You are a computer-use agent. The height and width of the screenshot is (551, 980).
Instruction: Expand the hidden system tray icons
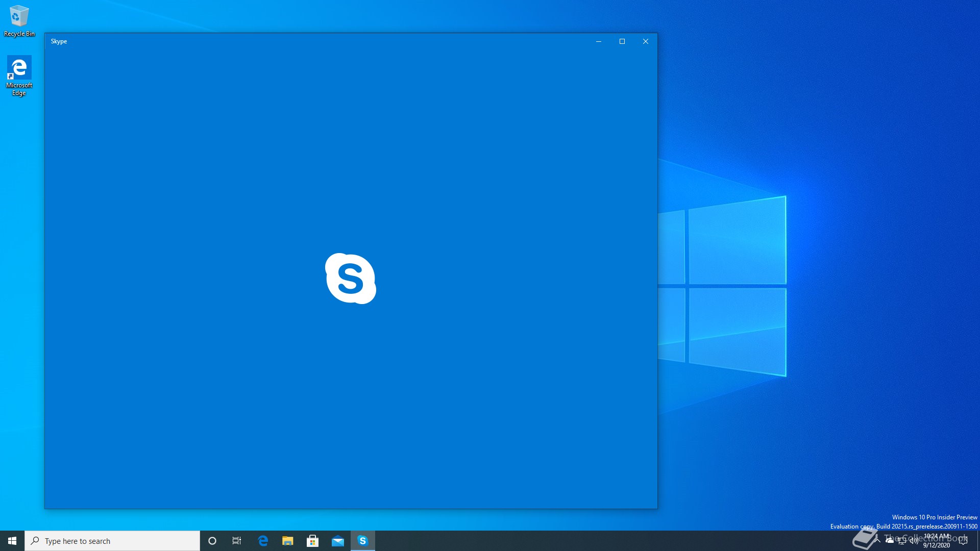(x=877, y=540)
